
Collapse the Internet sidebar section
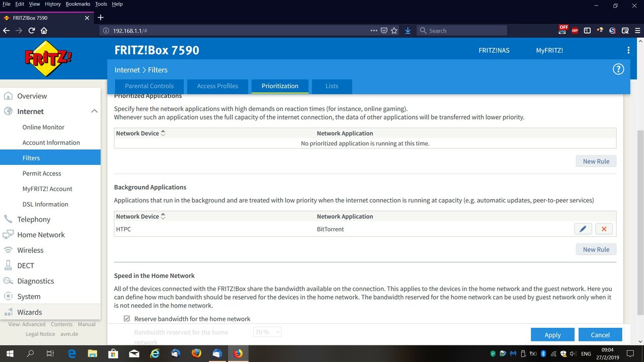(x=94, y=111)
